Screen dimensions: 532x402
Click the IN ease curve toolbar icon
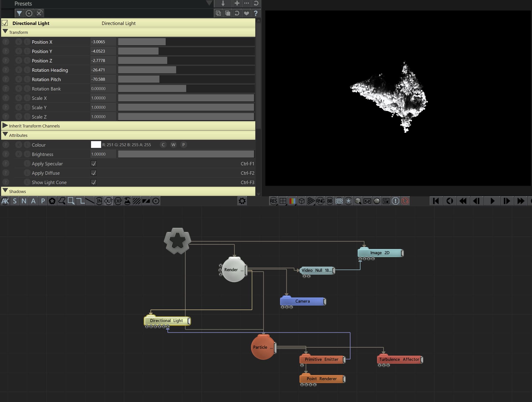pos(99,201)
